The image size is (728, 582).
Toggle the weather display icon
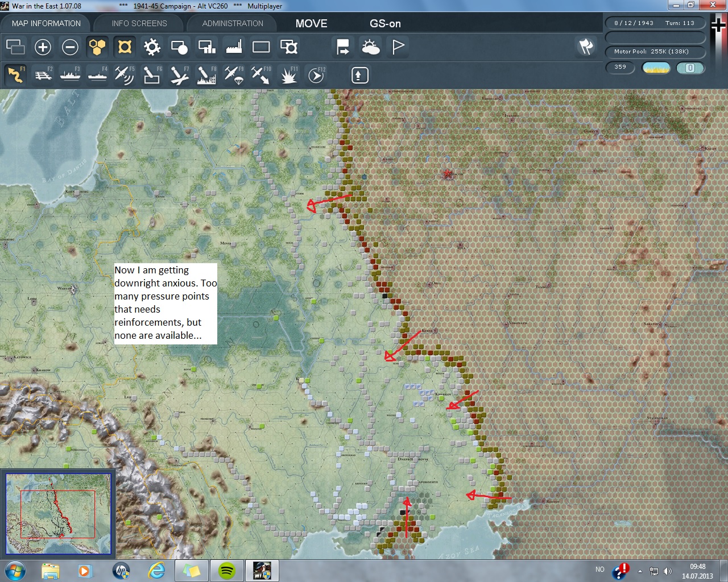(x=371, y=47)
